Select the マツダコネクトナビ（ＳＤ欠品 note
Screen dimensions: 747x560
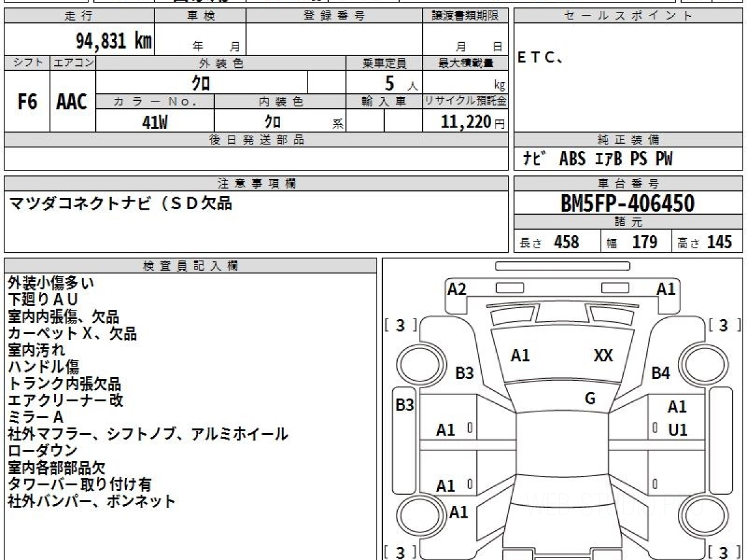(120, 203)
